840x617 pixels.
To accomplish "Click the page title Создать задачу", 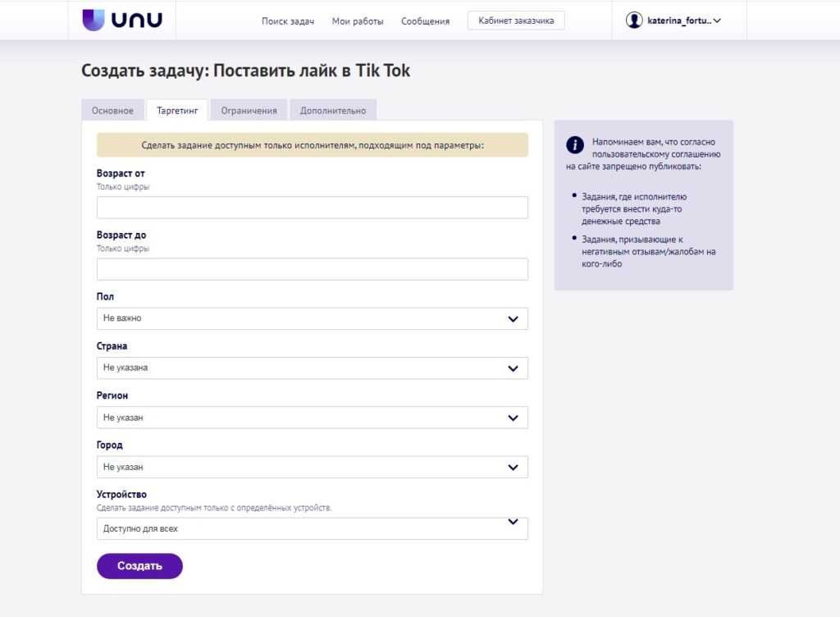I will [246, 71].
